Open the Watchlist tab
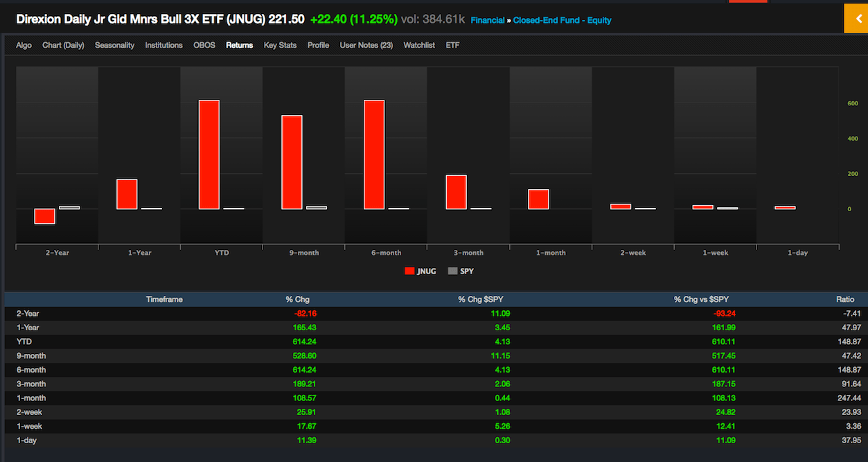The width and height of the screenshot is (868, 462). click(x=419, y=44)
